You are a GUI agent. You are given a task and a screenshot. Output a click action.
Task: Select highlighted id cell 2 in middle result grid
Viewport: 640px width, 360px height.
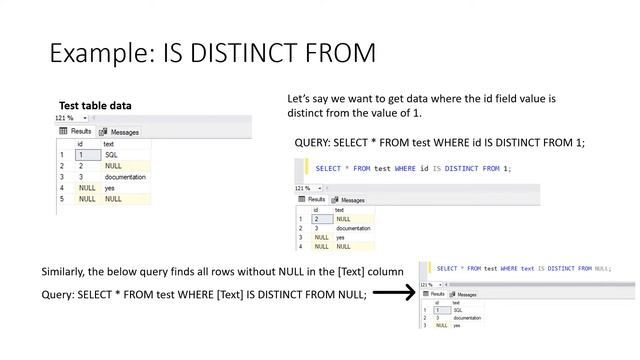pyautogui.click(x=322, y=219)
